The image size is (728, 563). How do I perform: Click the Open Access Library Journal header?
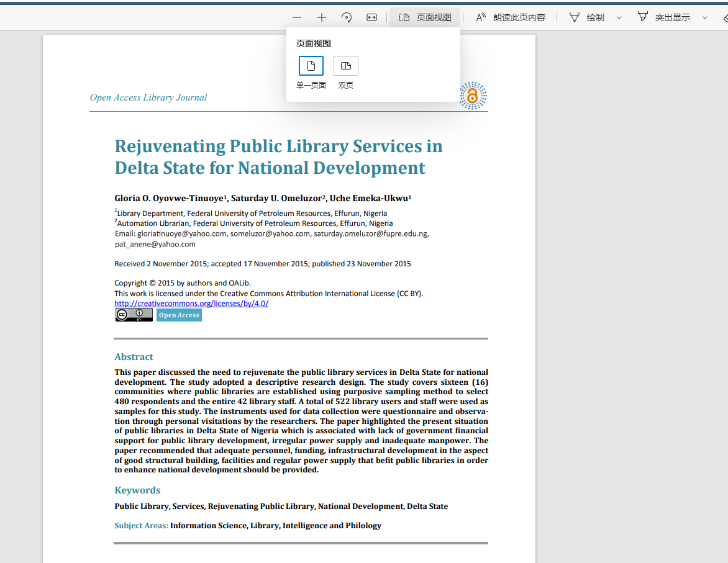click(148, 97)
